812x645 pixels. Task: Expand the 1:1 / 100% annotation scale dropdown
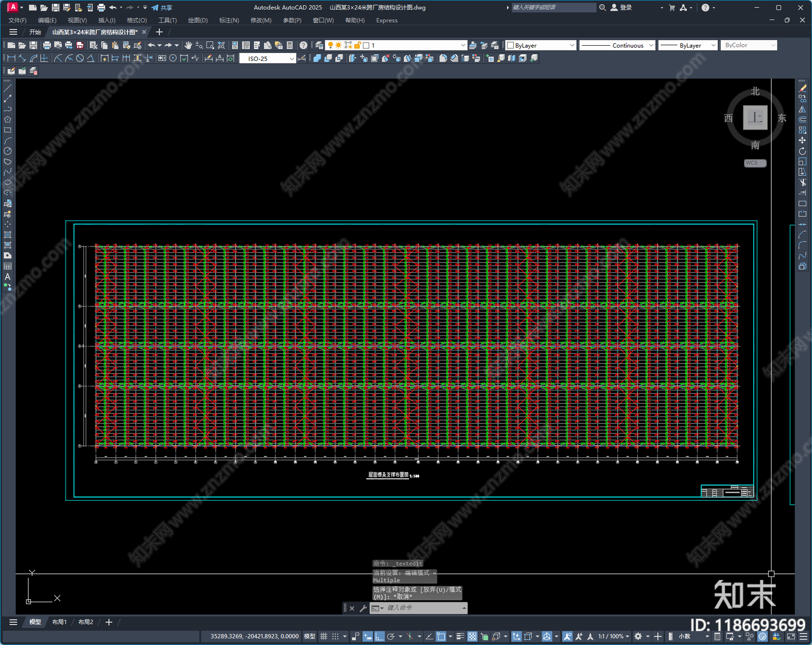pos(613,636)
